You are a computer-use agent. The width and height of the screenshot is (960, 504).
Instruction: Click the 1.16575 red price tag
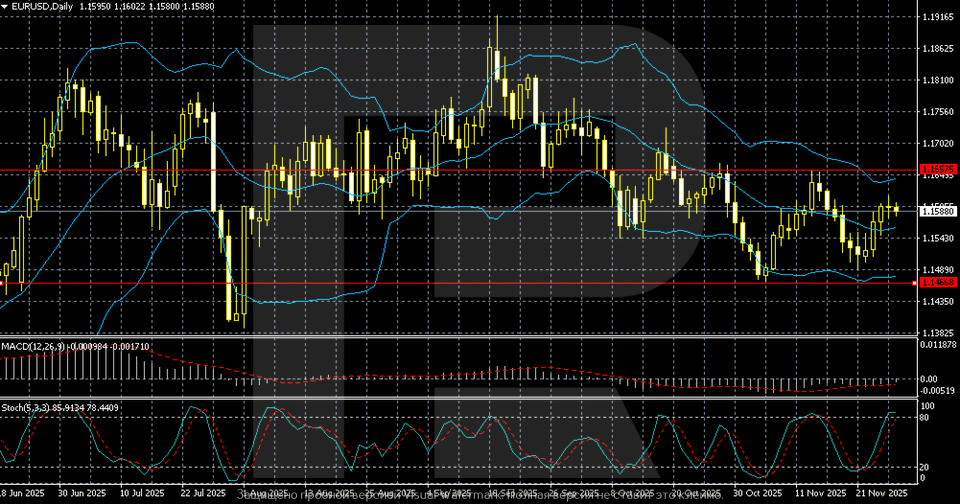pyautogui.click(x=937, y=170)
